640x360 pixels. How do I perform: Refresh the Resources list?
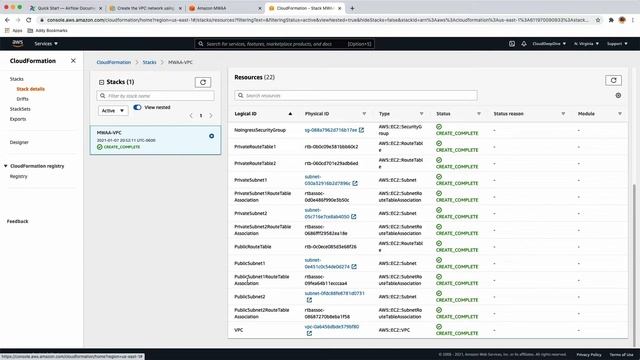pos(613,80)
